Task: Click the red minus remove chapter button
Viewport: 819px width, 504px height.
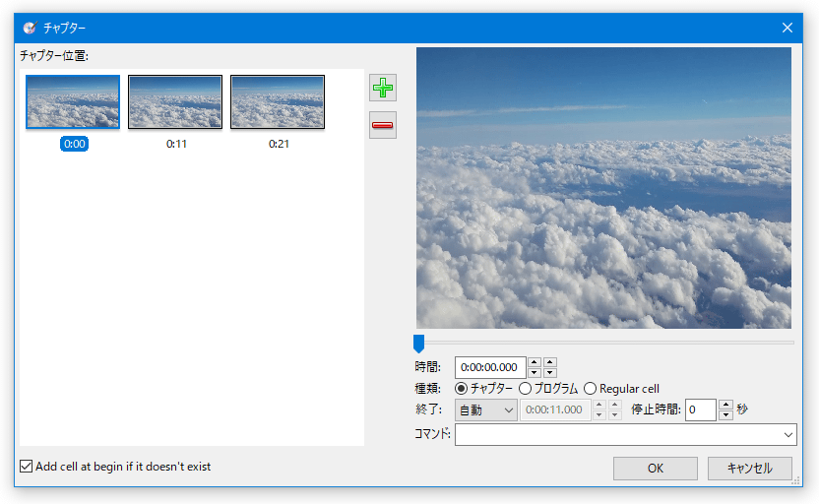Action: pyautogui.click(x=383, y=125)
